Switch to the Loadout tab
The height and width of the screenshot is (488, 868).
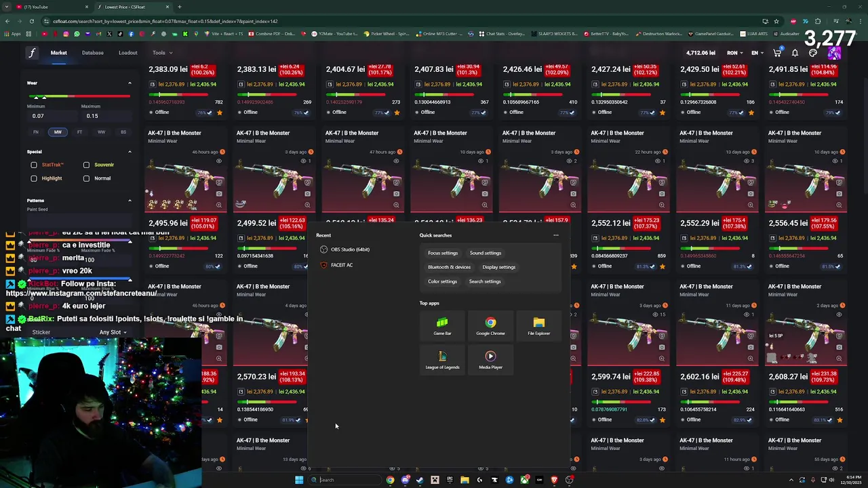(128, 53)
